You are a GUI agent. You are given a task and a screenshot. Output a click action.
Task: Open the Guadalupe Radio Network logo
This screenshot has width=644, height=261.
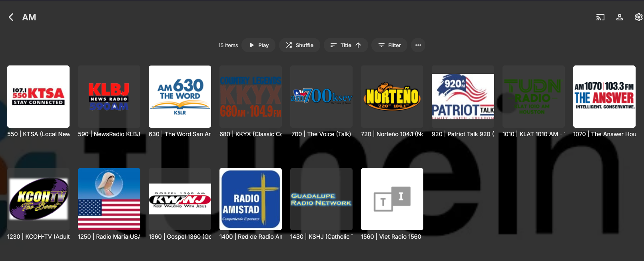(x=321, y=199)
